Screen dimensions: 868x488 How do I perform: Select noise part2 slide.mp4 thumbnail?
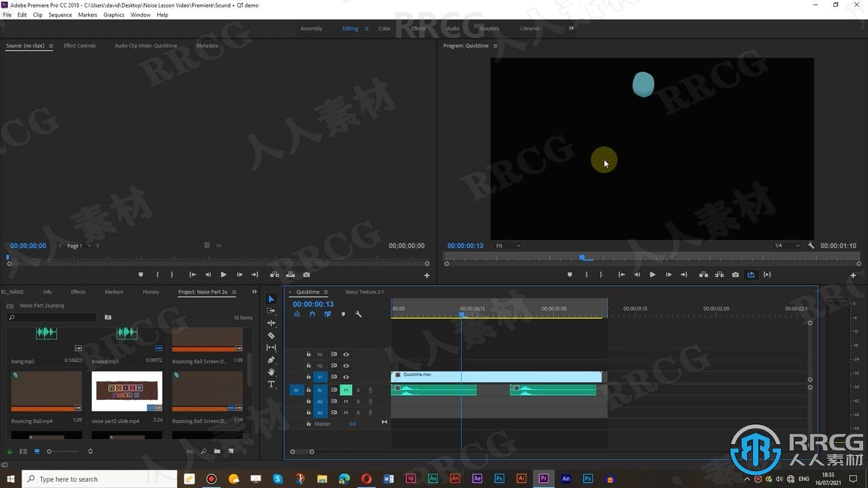[127, 391]
